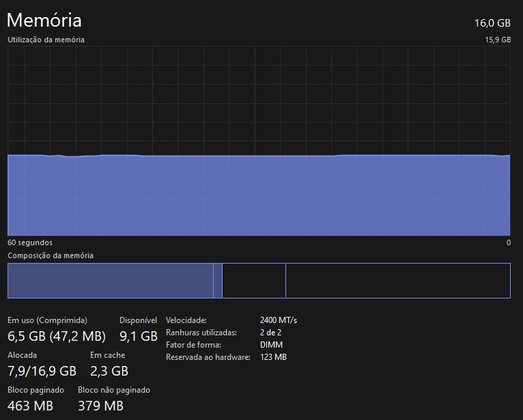Click the free segment of memory composition bar
The height and width of the screenshot is (420, 523).
398,281
